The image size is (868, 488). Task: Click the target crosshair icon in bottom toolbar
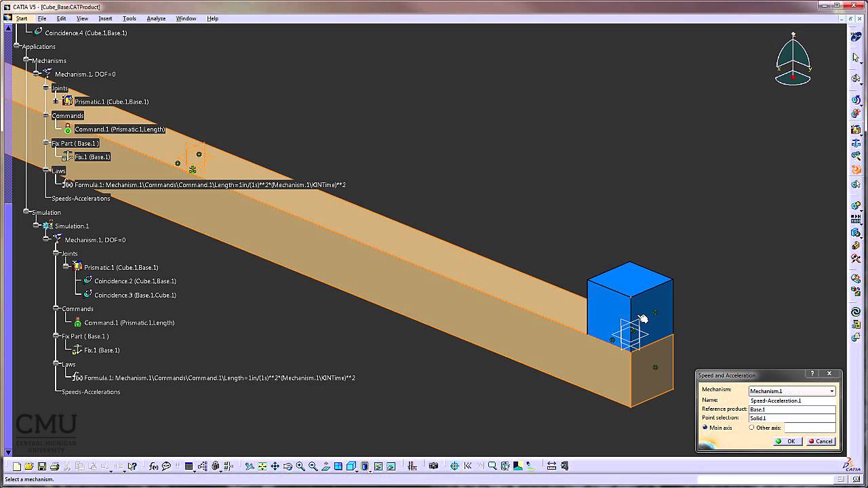[454, 466]
